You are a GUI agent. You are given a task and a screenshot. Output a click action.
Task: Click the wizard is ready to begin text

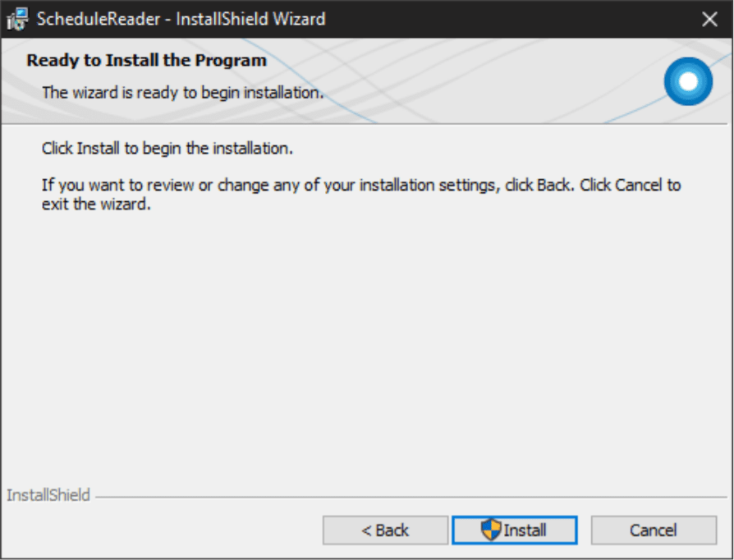[x=182, y=92]
